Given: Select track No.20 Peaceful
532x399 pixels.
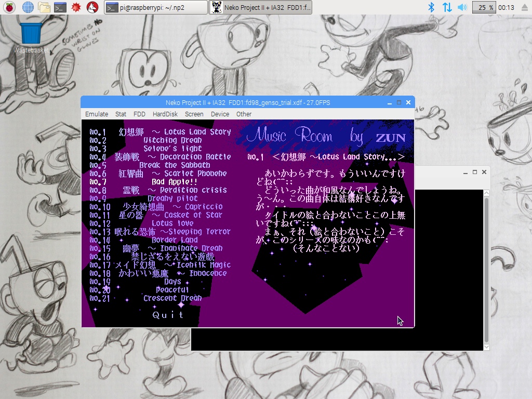Looking at the screenshot, I should coord(140,290).
